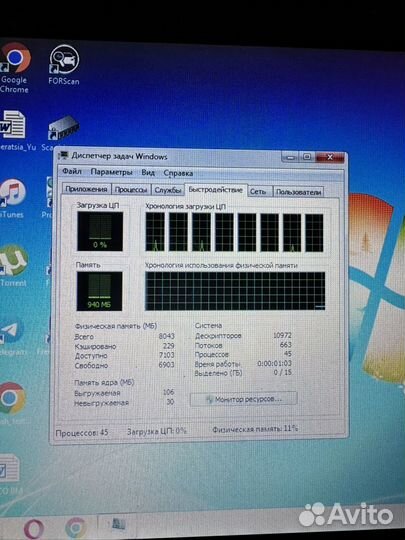Click the Потоков value 663
This screenshot has width=405, height=540.
tap(285, 344)
